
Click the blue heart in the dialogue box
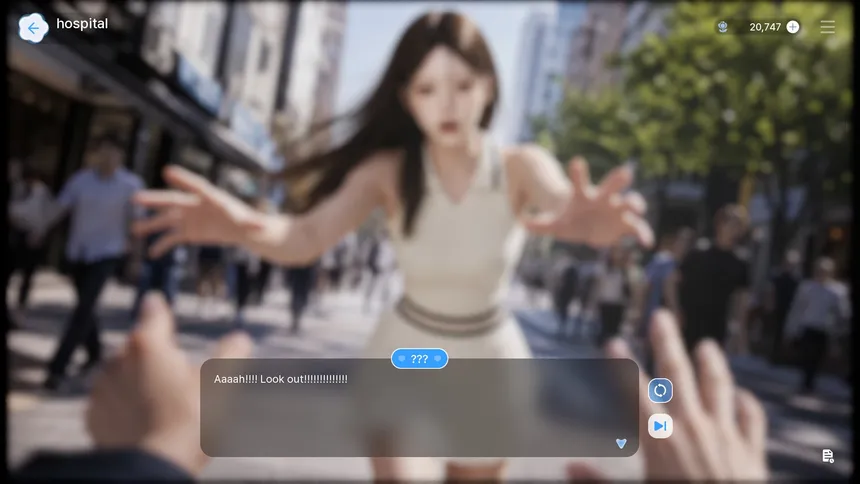point(621,443)
